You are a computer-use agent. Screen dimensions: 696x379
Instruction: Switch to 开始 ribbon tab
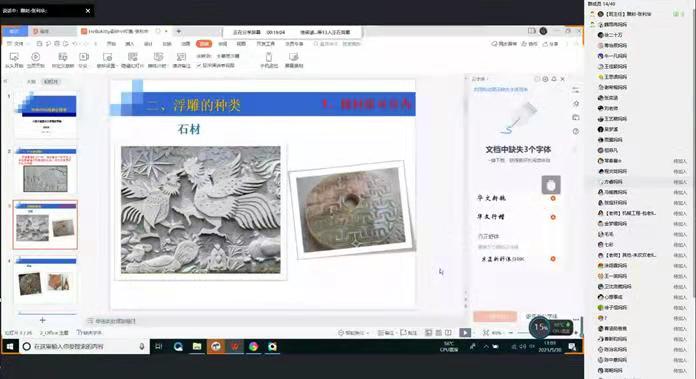coord(111,44)
